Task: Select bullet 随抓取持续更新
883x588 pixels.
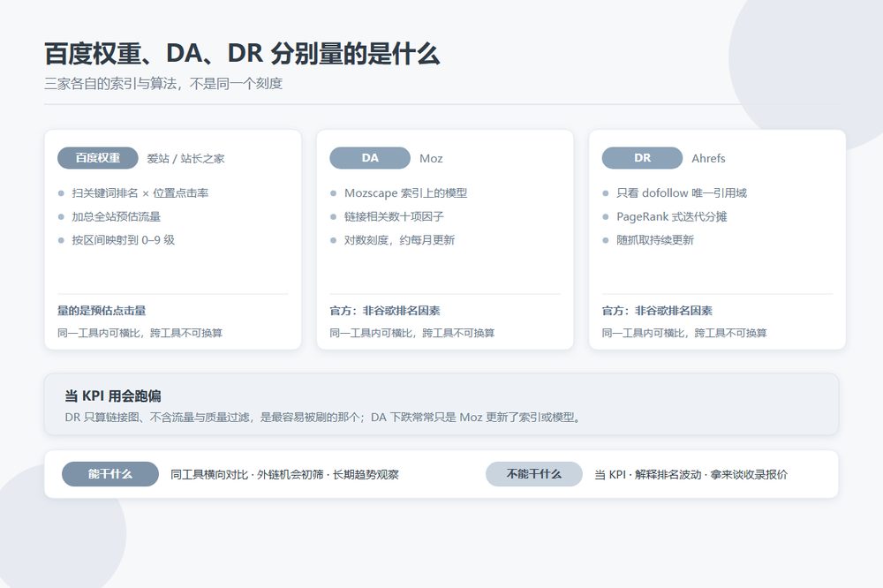Action: 655,240
